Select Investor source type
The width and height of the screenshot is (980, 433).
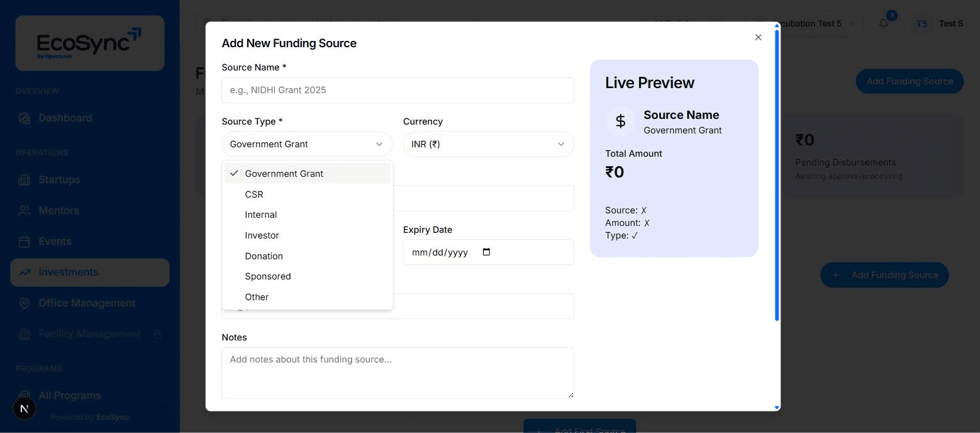click(307, 235)
